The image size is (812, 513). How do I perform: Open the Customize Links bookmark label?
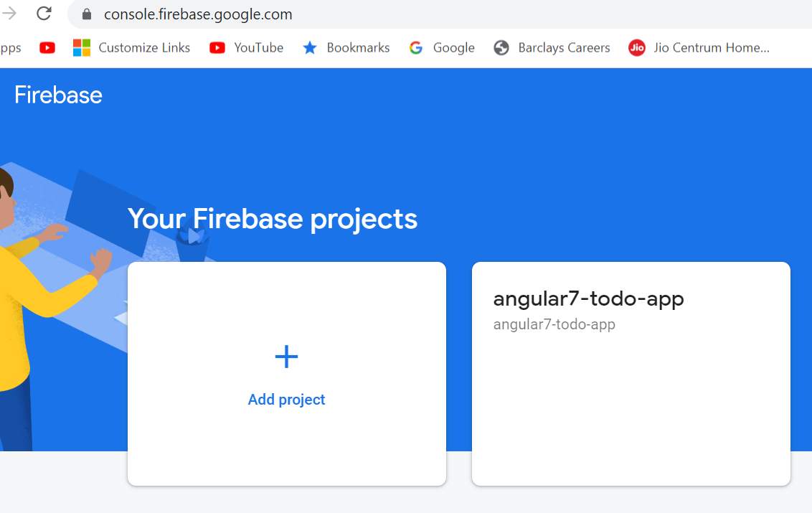click(144, 48)
